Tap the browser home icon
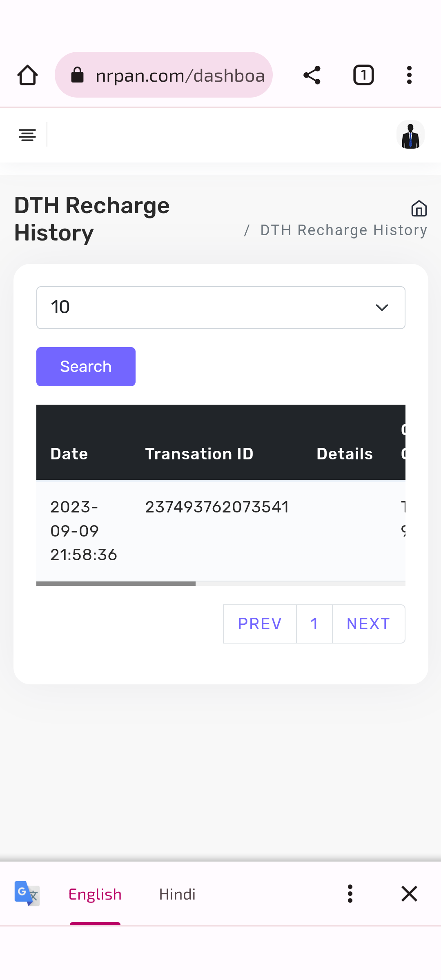 [28, 75]
